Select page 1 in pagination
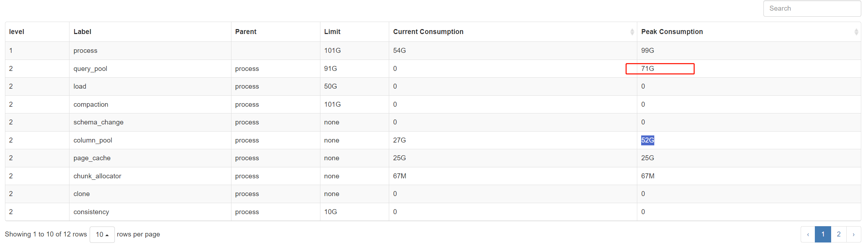868x251 pixels. point(823,234)
